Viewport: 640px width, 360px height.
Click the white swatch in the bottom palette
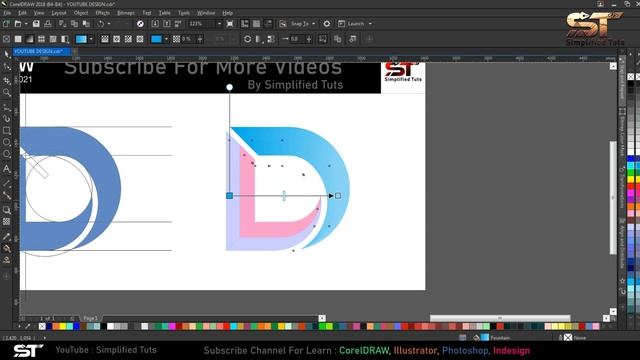(110, 326)
